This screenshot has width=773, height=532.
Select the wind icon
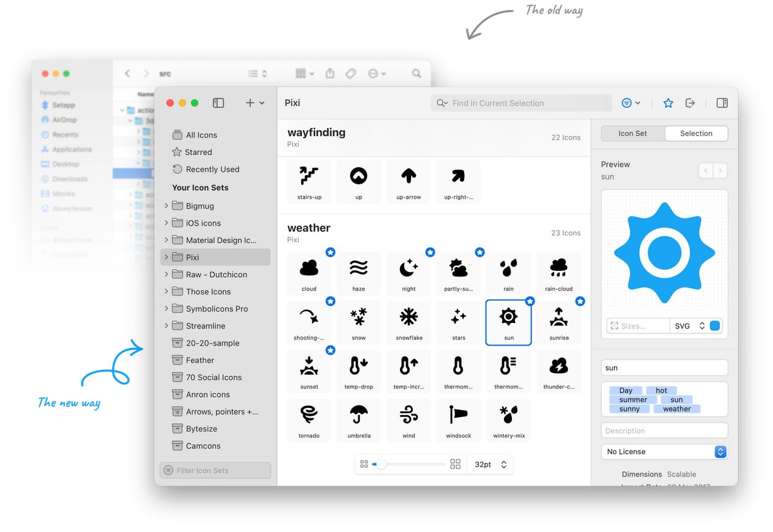409,420
